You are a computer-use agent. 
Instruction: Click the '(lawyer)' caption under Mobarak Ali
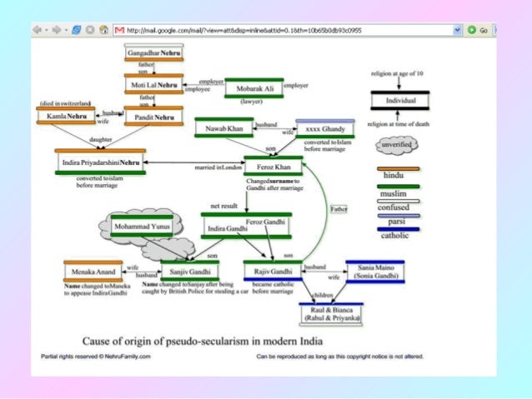click(x=251, y=102)
